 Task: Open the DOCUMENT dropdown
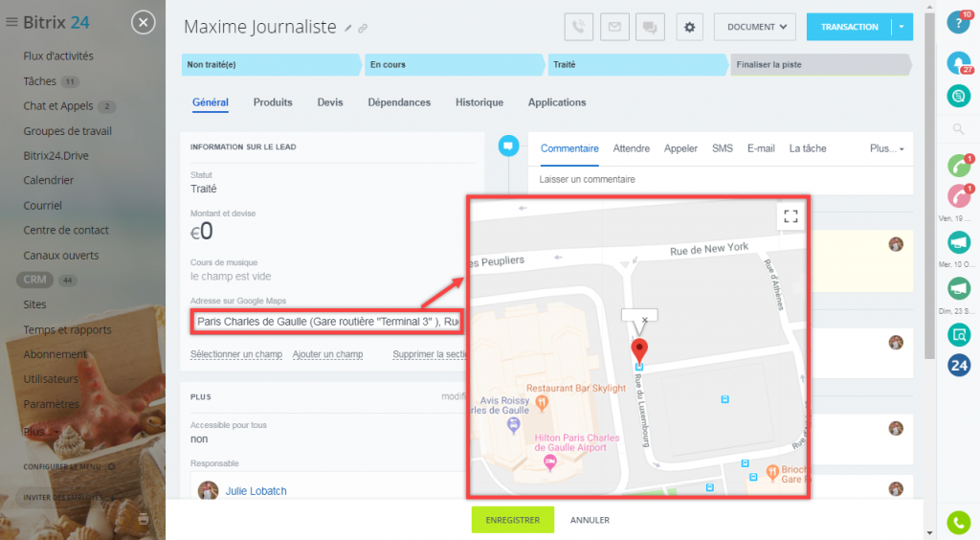click(x=755, y=27)
